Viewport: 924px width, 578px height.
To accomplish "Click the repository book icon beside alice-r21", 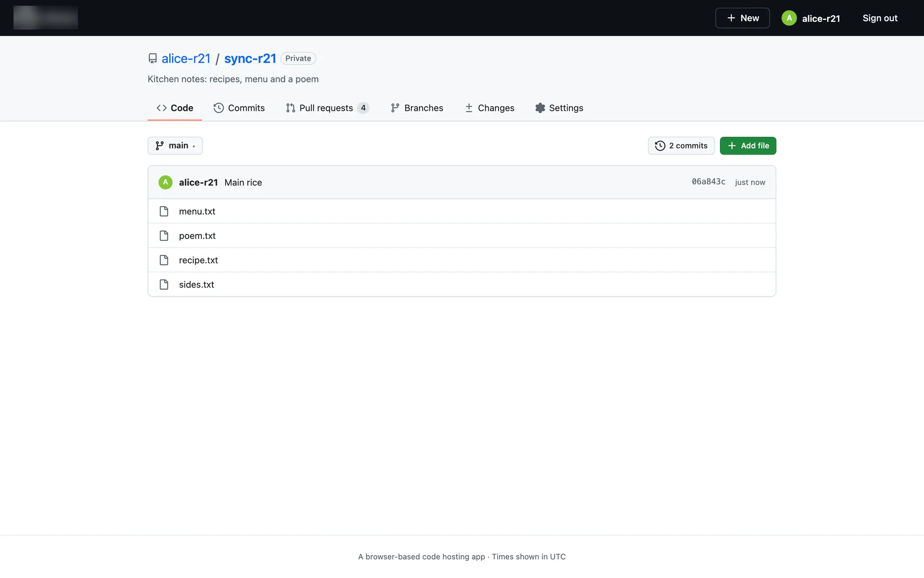I will (153, 58).
